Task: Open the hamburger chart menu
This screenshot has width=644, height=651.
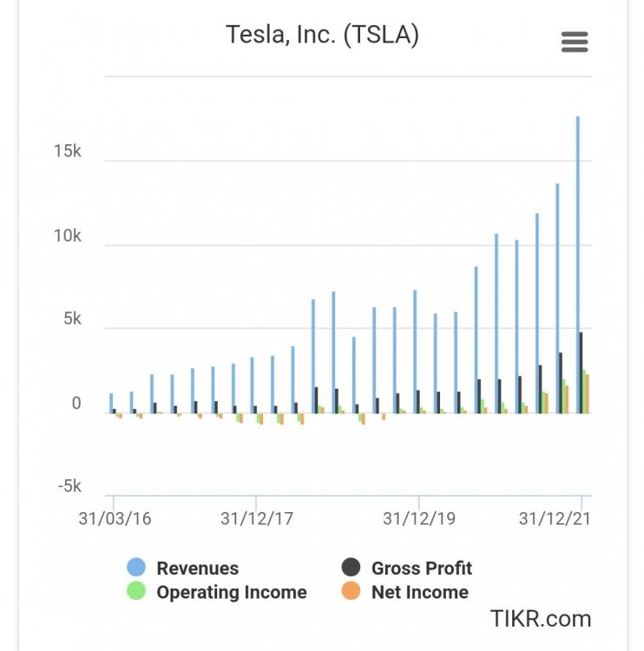Action: click(x=575, y=42)
